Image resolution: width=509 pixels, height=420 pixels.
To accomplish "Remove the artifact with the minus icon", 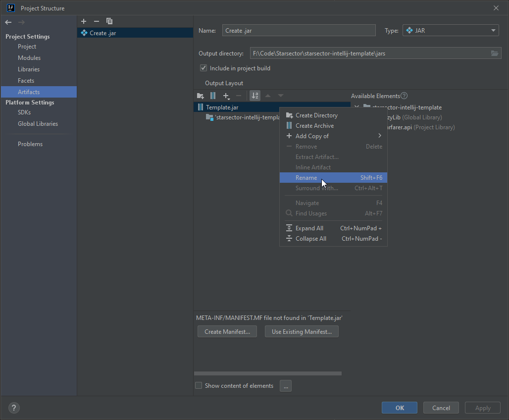I will click(x=97, y=21).
